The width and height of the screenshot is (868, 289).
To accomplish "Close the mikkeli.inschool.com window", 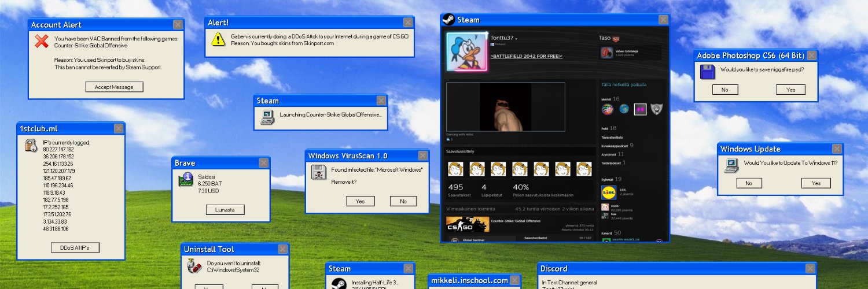I will pos(514,280).
